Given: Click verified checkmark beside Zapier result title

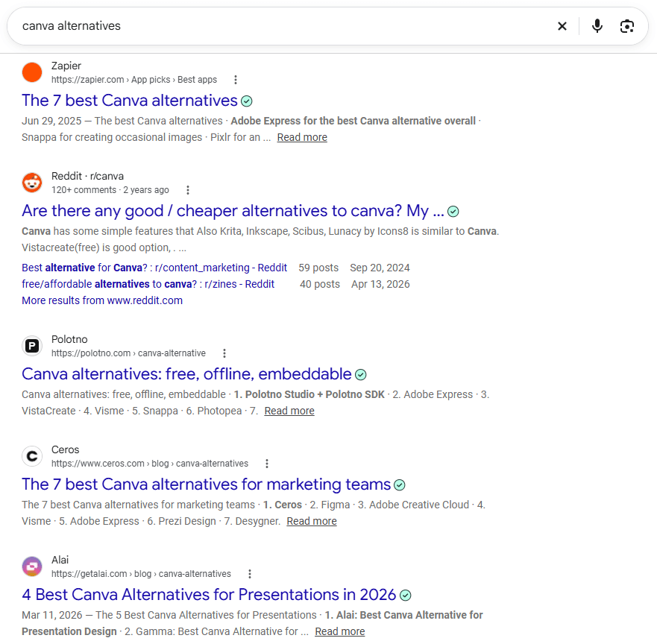Looking at the screenshot, I should pos(247,101).
